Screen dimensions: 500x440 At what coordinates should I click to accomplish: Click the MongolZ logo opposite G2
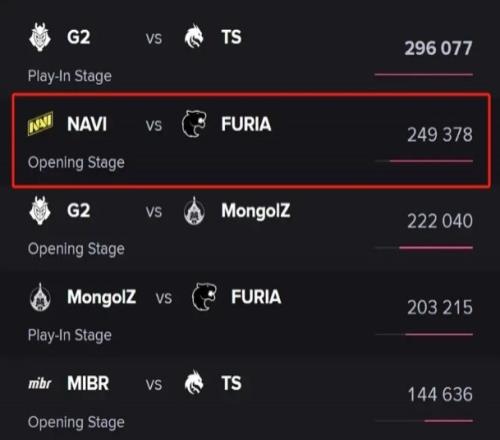tap(194, 211)
